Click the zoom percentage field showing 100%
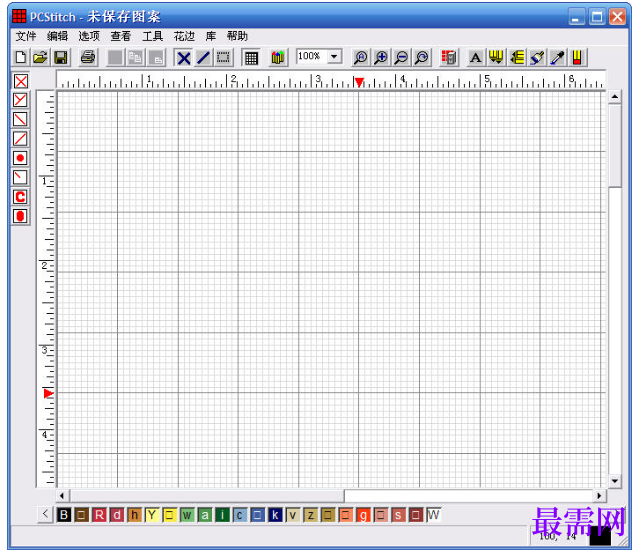 [x=312, y=56]
